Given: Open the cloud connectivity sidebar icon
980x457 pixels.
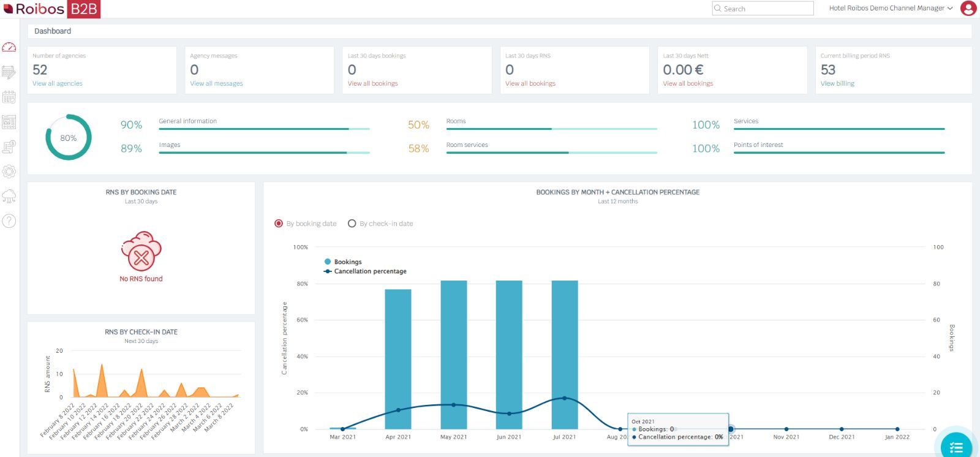Looking at the screenshot, I should point(9,196).
